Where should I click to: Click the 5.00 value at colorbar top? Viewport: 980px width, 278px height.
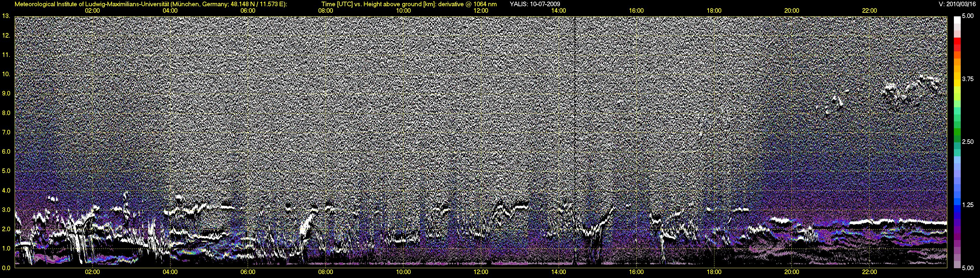click(968, 16)
